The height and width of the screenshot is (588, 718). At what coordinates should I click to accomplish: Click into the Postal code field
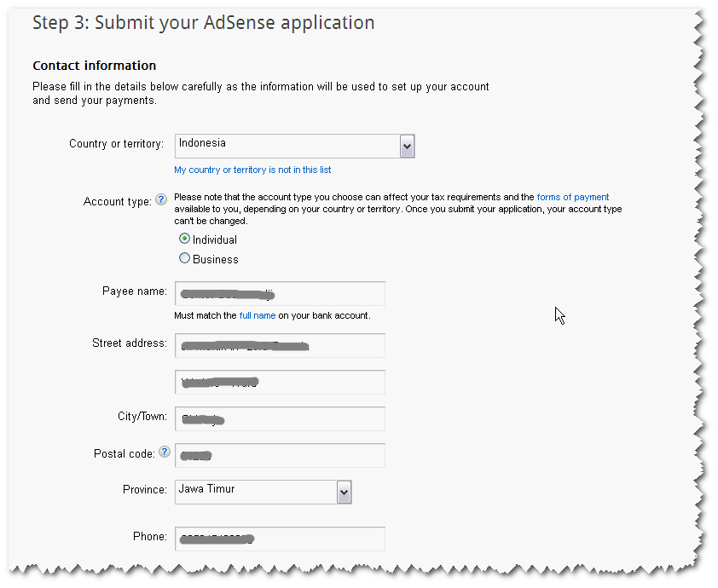pos(280,456)
